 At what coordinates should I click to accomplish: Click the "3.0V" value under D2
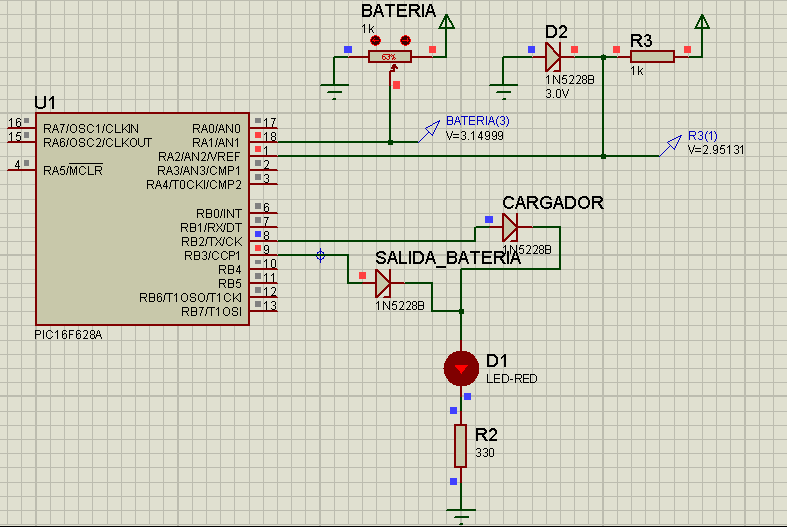pos(557,93)
